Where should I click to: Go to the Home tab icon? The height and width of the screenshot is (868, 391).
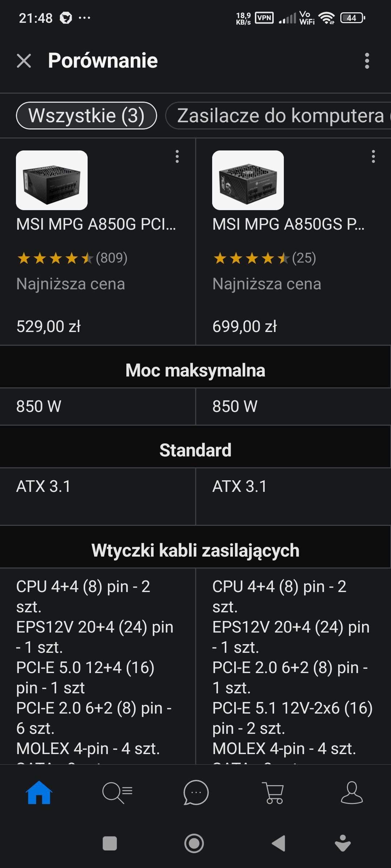39,792
